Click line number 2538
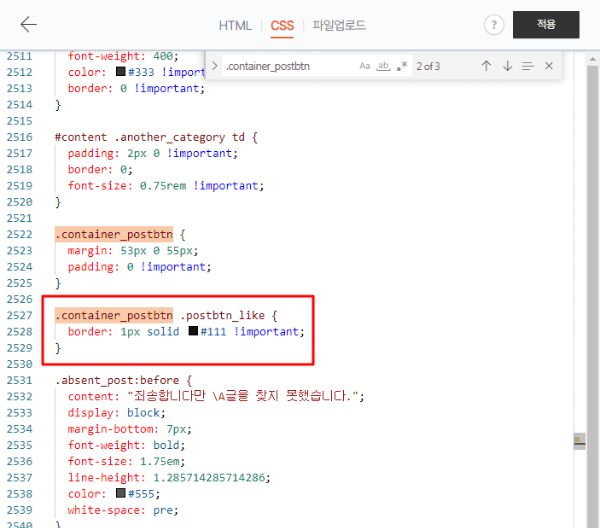Image resolution: width=600 pixels, height=528 pixels. coord(20,494)
